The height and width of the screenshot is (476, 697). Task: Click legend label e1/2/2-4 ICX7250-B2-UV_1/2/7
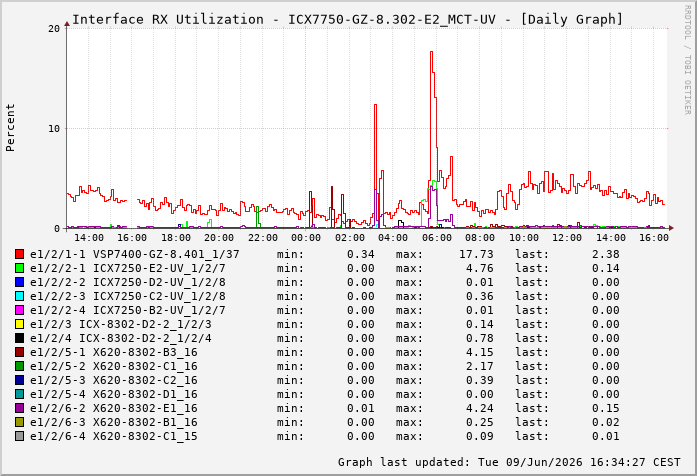128,310
